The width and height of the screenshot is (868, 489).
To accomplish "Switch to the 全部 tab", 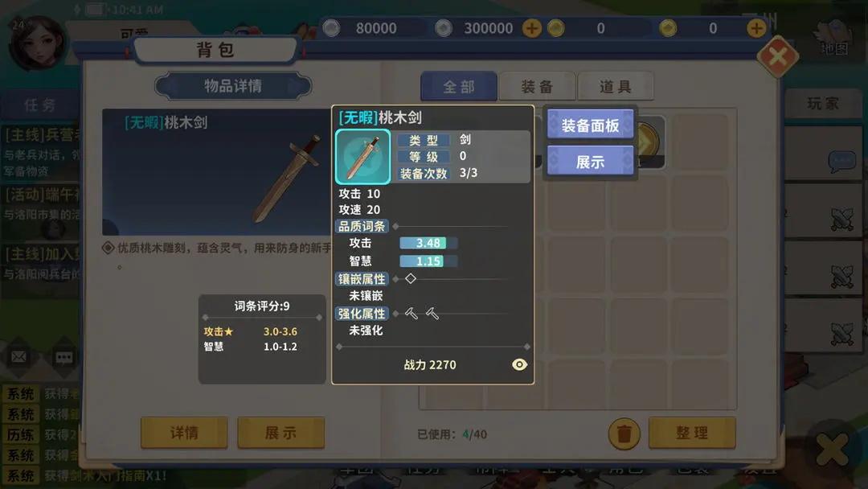I will point(459,86).
